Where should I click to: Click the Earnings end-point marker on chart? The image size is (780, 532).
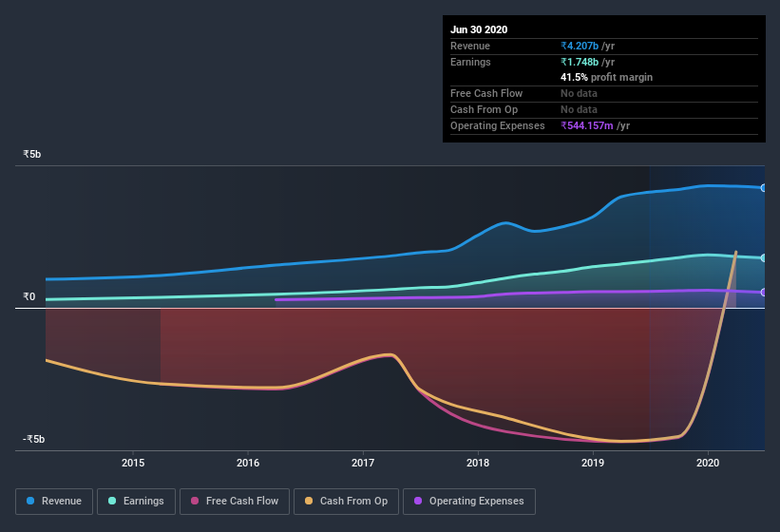[763, 258]
